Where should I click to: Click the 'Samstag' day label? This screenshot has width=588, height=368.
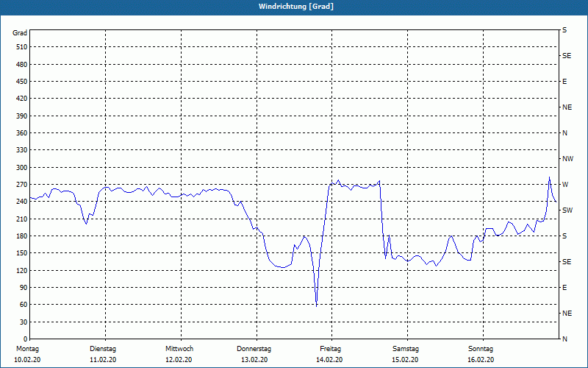[x=406, y=349]
